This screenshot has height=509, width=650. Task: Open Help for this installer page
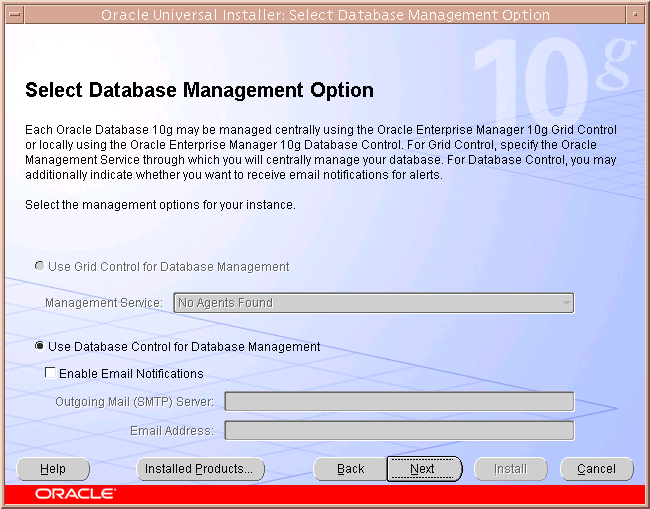click(53, 469)
